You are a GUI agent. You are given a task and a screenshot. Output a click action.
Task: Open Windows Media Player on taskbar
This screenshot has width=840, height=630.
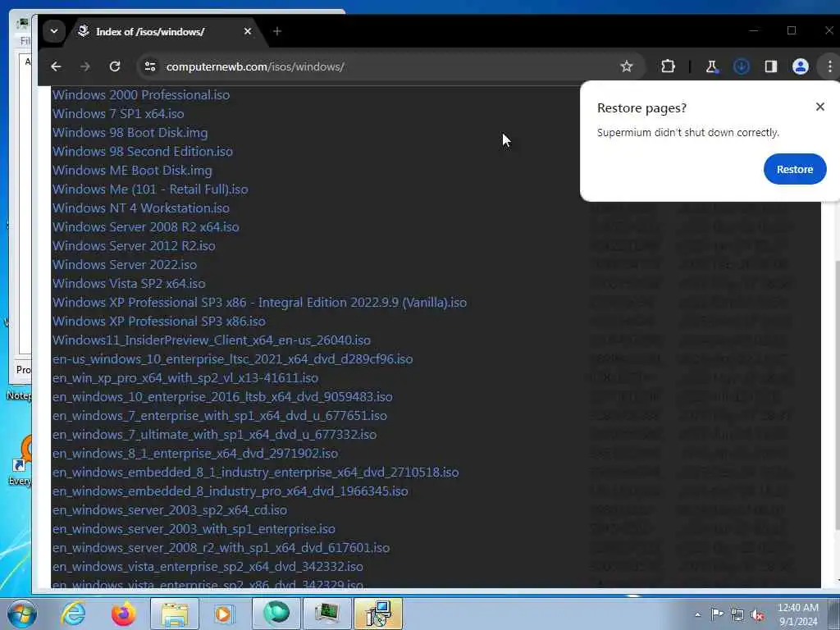[224, 614]
